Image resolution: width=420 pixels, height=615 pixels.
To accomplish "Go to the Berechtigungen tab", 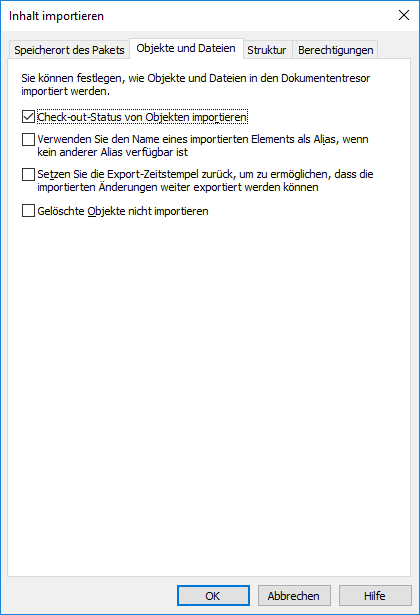I will (x=335, y=50).
